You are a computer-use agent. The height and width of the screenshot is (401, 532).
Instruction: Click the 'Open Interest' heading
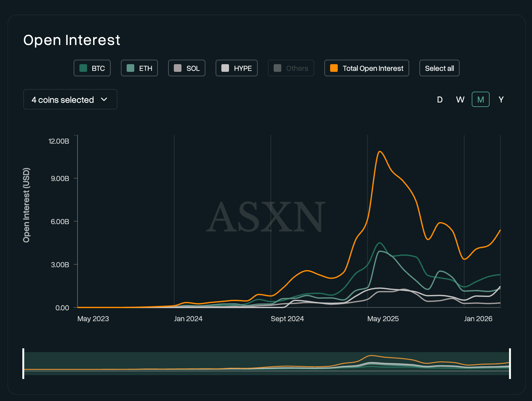(x=72, y=40)
